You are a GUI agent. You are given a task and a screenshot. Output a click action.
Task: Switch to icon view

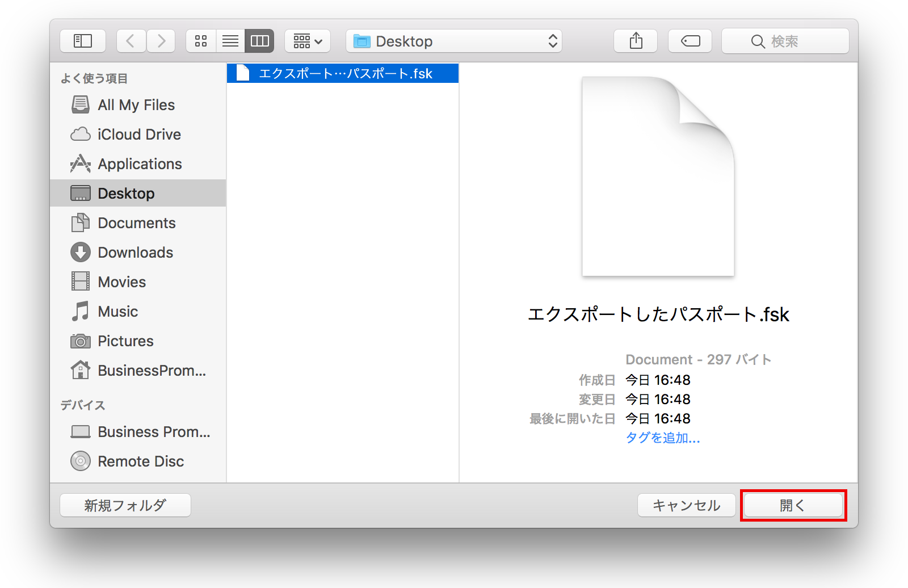(x=201, y=41)
